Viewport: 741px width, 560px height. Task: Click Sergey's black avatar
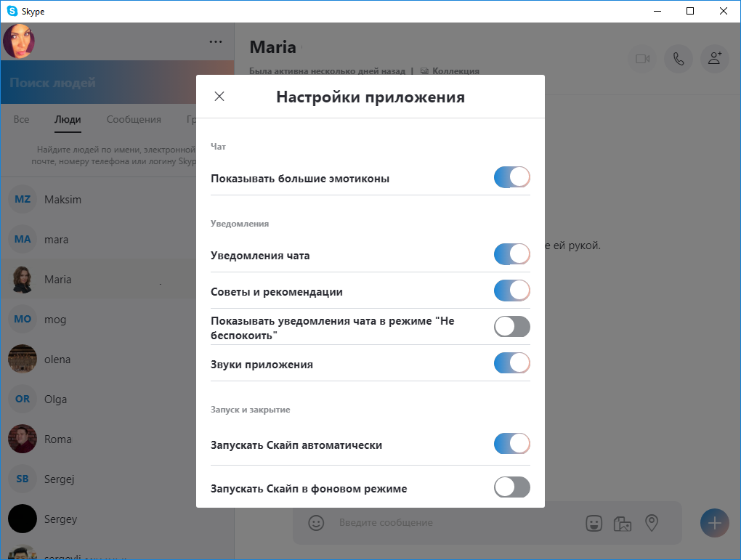pos(23,519)
